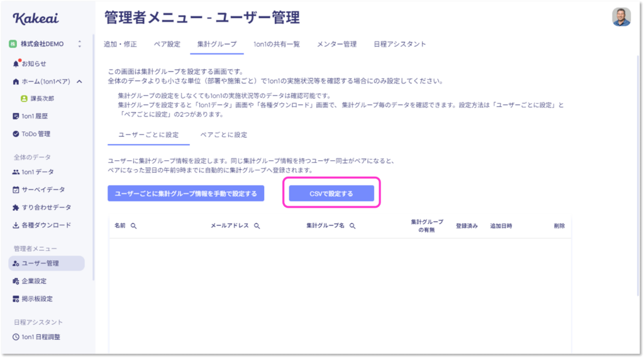Select 課長次郎 avatar in sidebar

(x=25, y=98)
